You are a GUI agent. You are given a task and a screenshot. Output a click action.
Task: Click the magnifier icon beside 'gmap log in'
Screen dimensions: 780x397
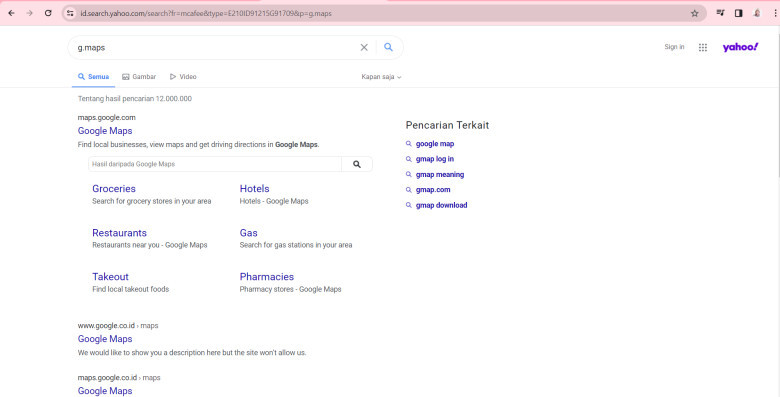(408, 159)
